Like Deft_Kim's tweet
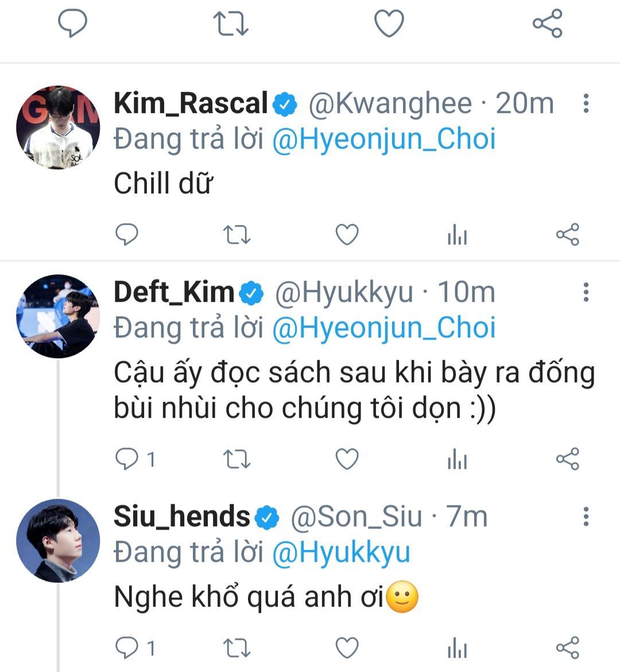 [347, 459]
